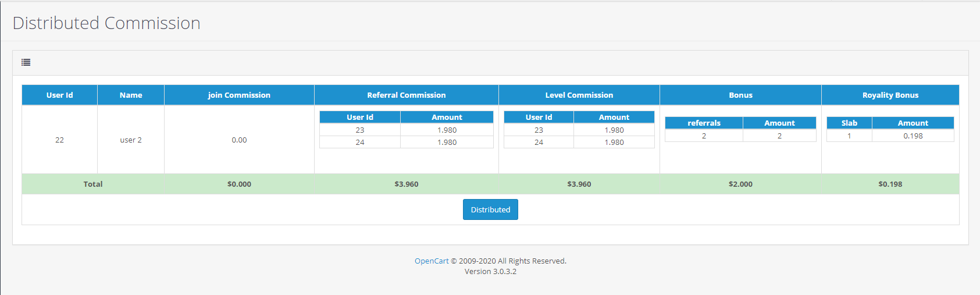Click the Level Commission column header
Viewport: 980px width, 295px height.
click(579, 95)
